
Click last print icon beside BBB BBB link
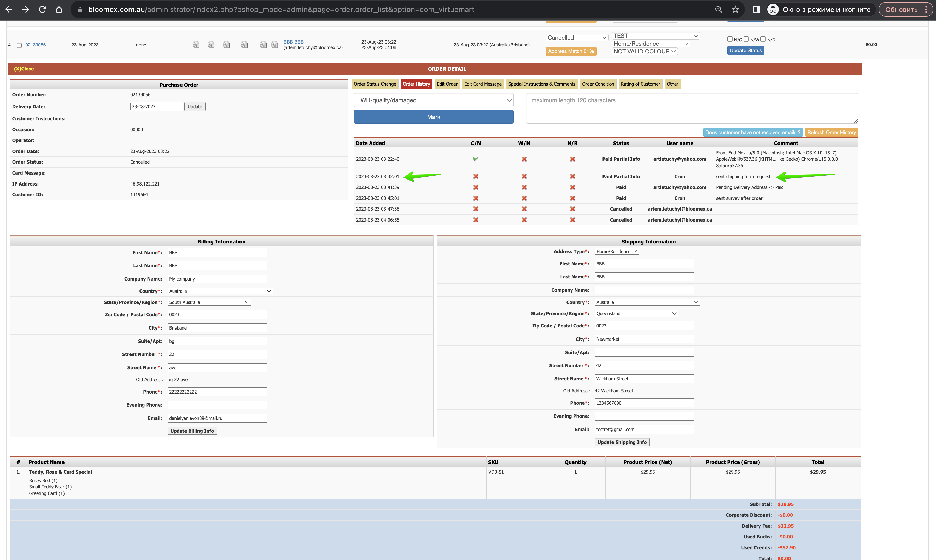[x=274, y=45]
